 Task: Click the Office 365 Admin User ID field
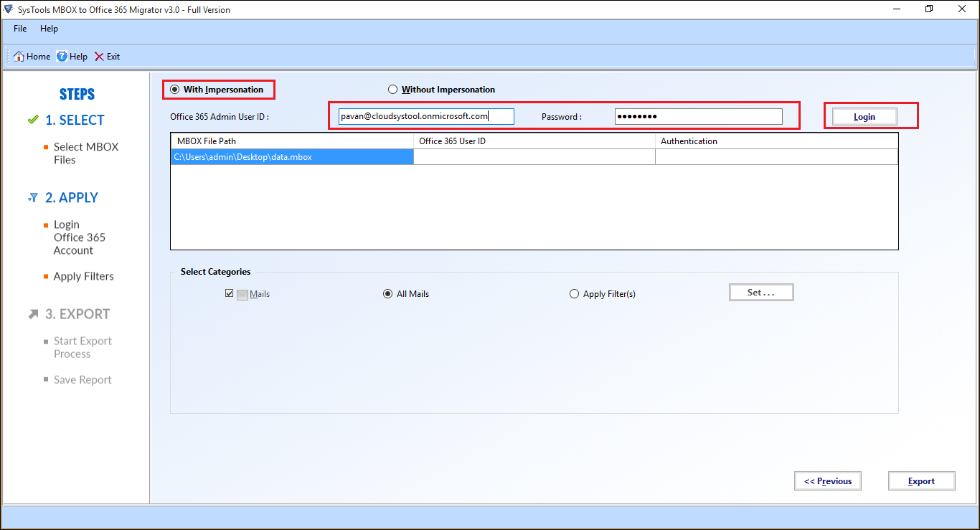click(426, 116)
